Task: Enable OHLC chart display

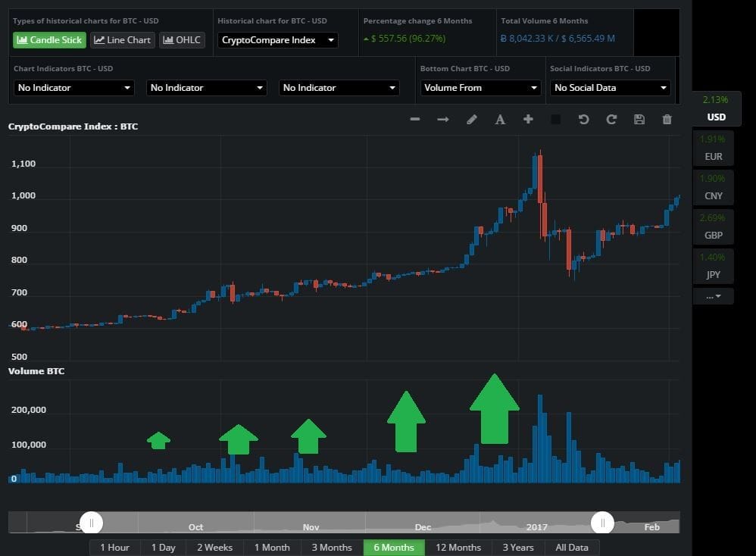Action: (x=182, y=39)
